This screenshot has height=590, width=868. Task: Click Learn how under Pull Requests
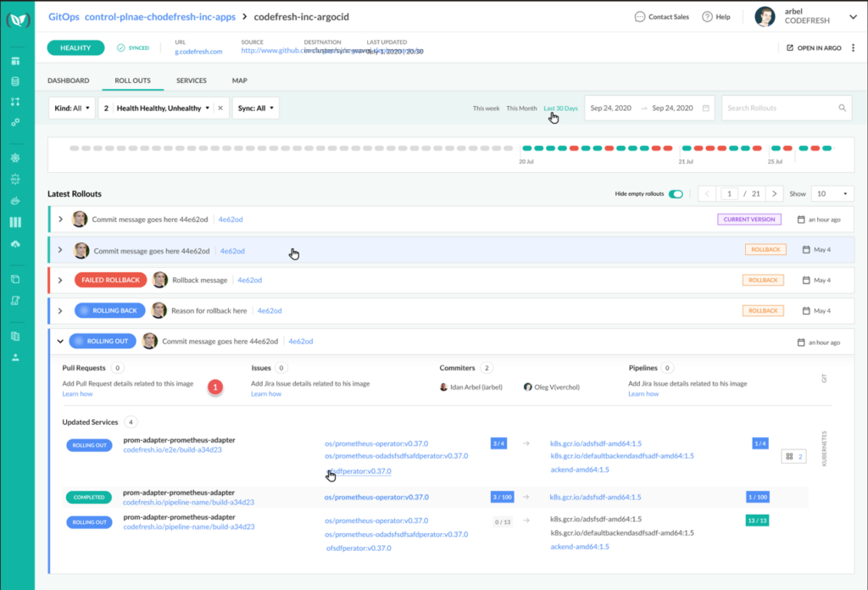point(77,394)
